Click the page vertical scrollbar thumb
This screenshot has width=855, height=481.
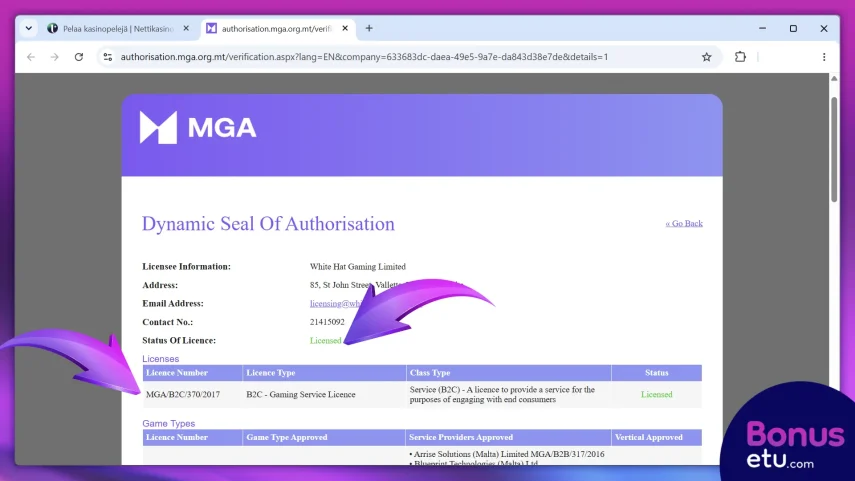coord(834,150)
